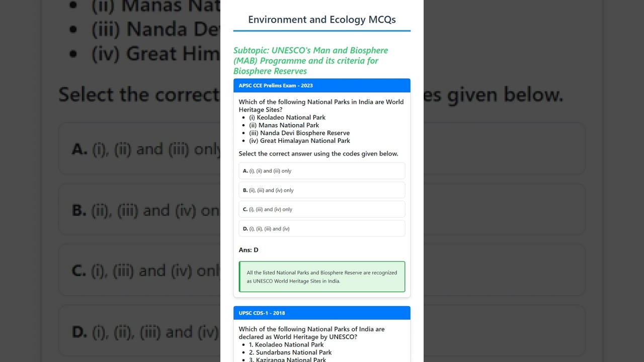Image resolution: width=644 pixels, height=362 pixels.
Task: Click the 'Ans: D' answer text
Action: pos(249,250)
